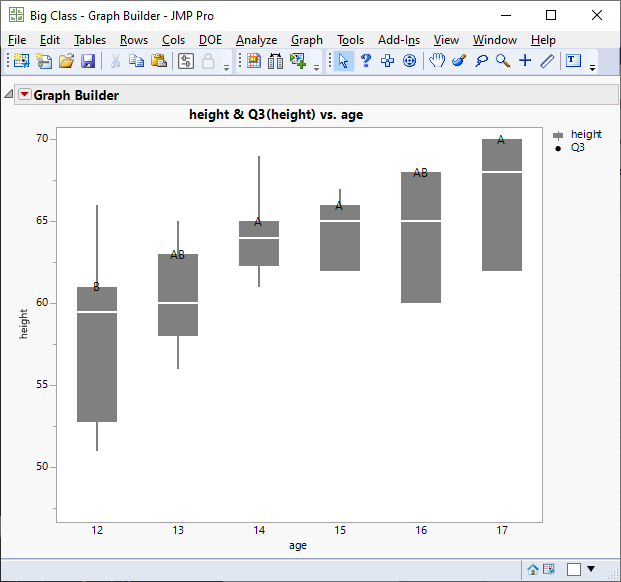
Task: Click the age axis label
Action: (x=298, y=546)
